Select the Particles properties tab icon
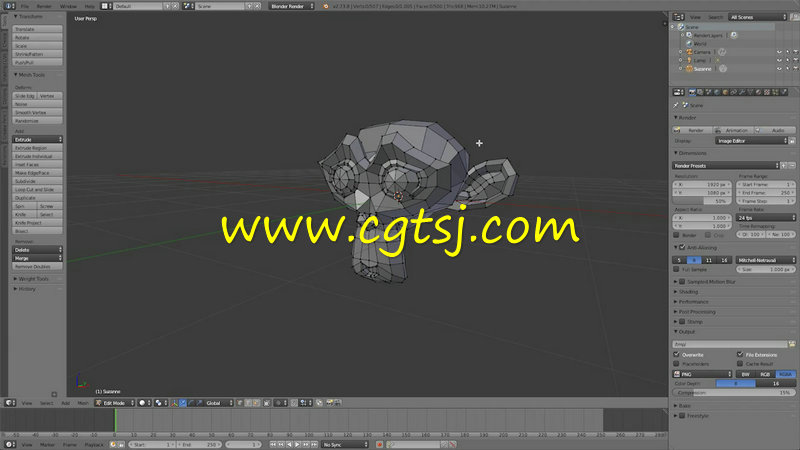The image size is (800, 450). [x=775, y=92]
